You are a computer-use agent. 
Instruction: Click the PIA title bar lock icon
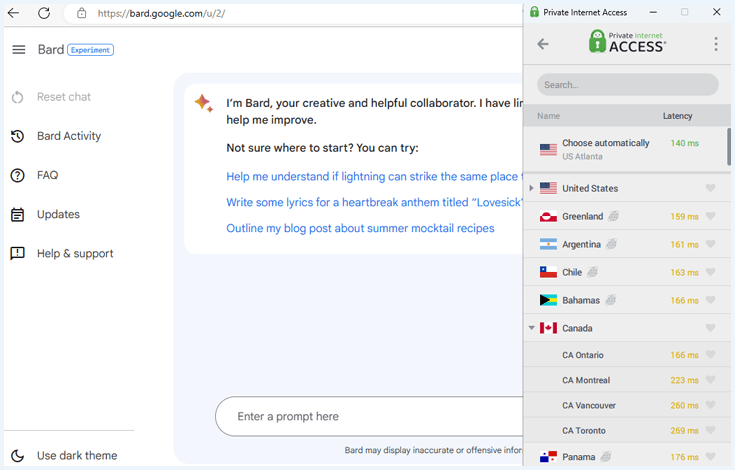[x=534, y=12]
